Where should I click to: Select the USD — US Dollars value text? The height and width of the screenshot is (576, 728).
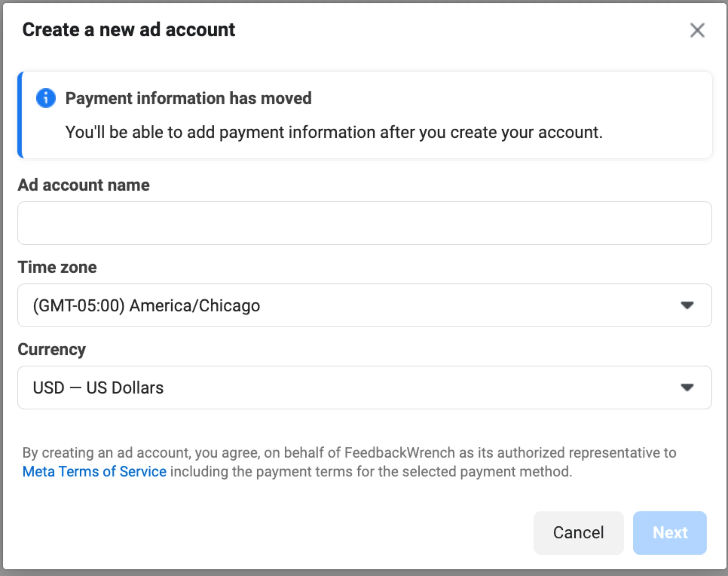coord(98,388)
